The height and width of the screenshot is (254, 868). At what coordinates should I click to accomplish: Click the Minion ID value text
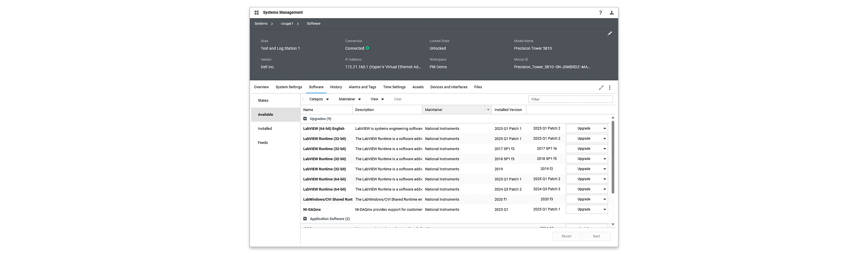552,67
